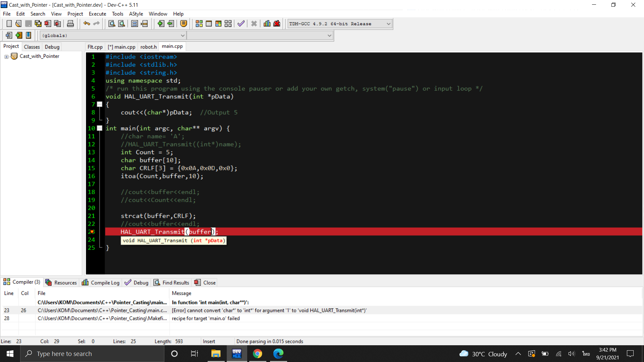
Task: Collapse the main function fold at line 10
Action: coord(100,128)
